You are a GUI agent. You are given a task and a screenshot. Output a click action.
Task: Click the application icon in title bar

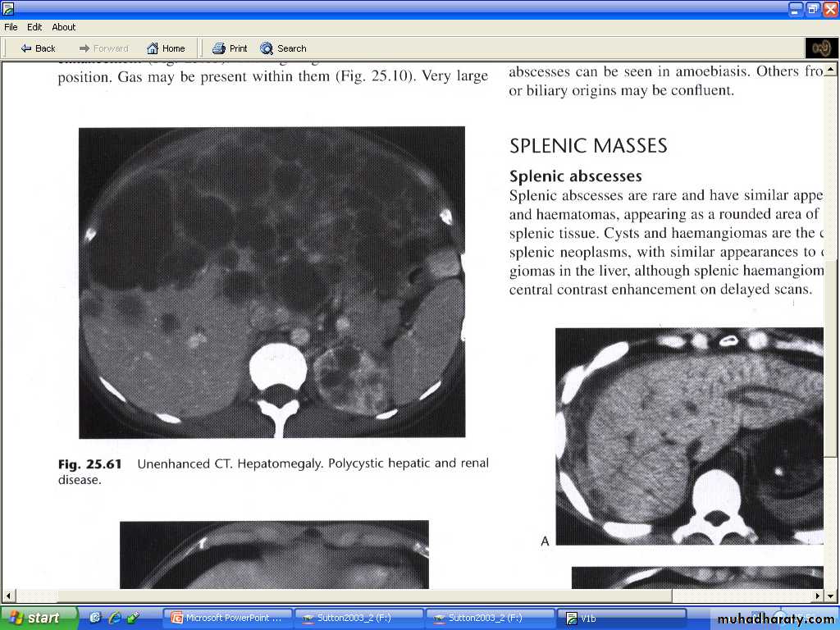8,9
